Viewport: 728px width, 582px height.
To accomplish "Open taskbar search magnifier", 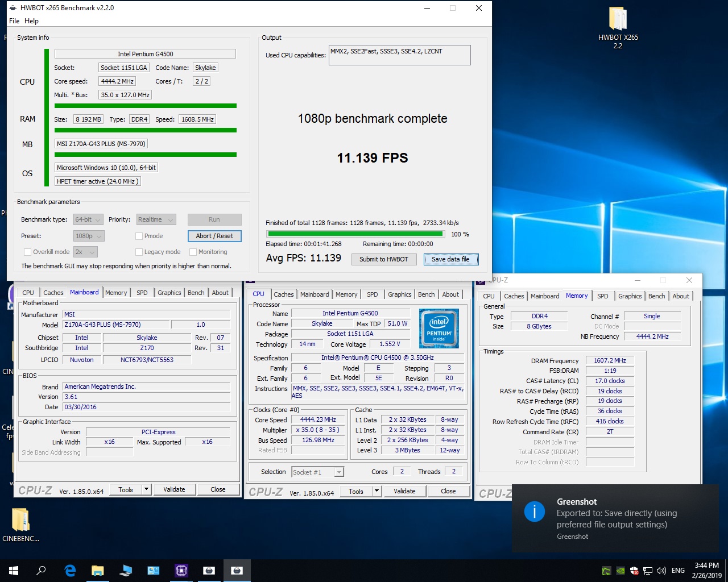I will [x=41, y=570].
